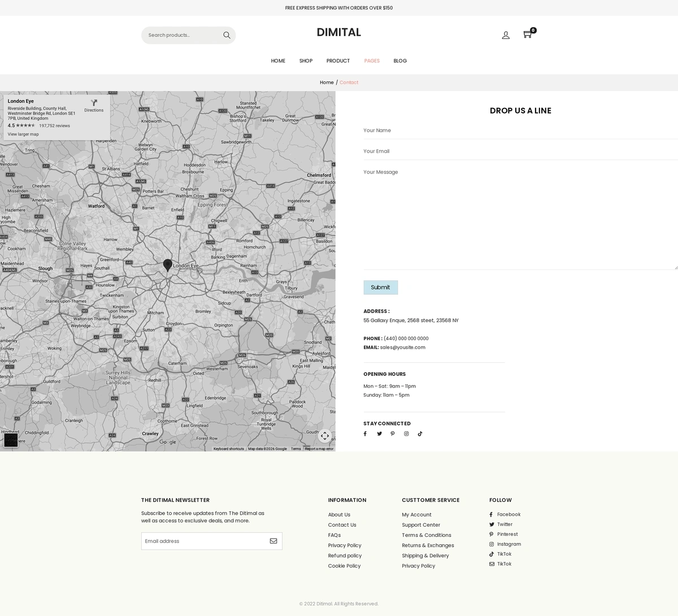Click the newsletter Email address field
The height and width of the screenshot is (616, 678).
[x=203, y=541]
